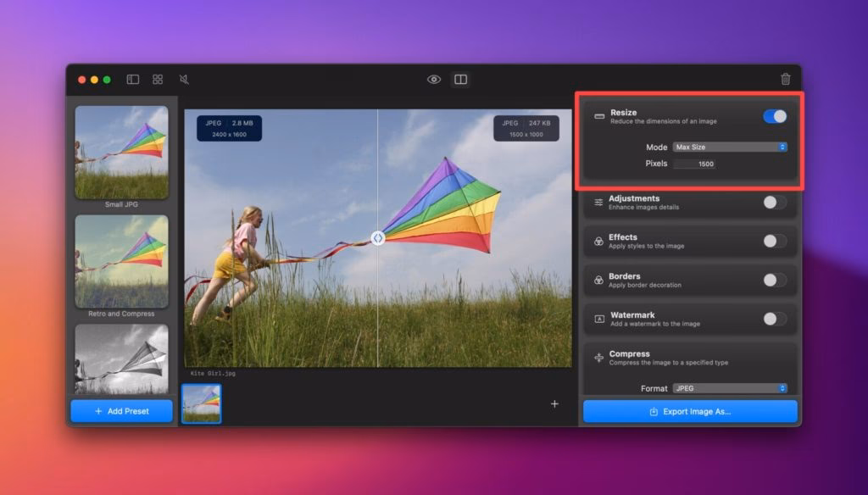Click the eye preview icon
This screenshot has height=495, width=868.
(x=434, y=80)
